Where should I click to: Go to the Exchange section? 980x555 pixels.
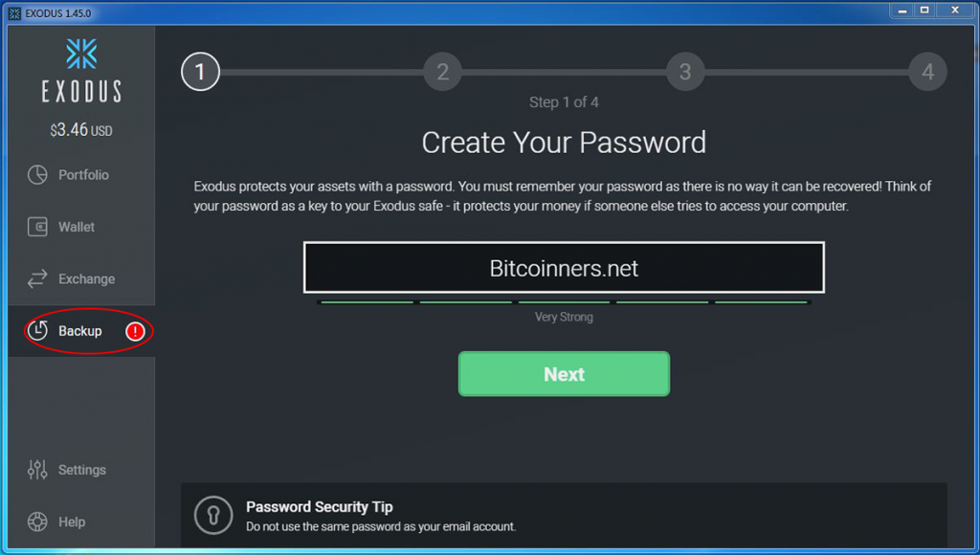point(86,279)
